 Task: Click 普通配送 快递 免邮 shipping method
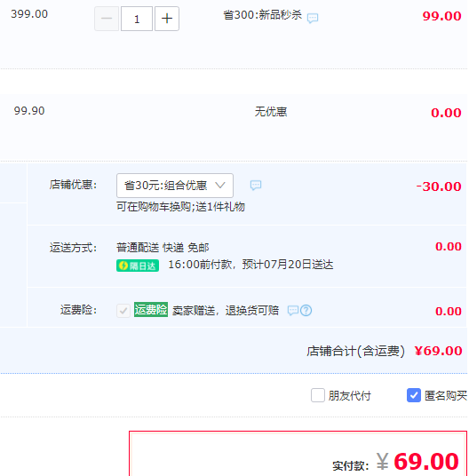pyautogui.click(x=163, y=248)
